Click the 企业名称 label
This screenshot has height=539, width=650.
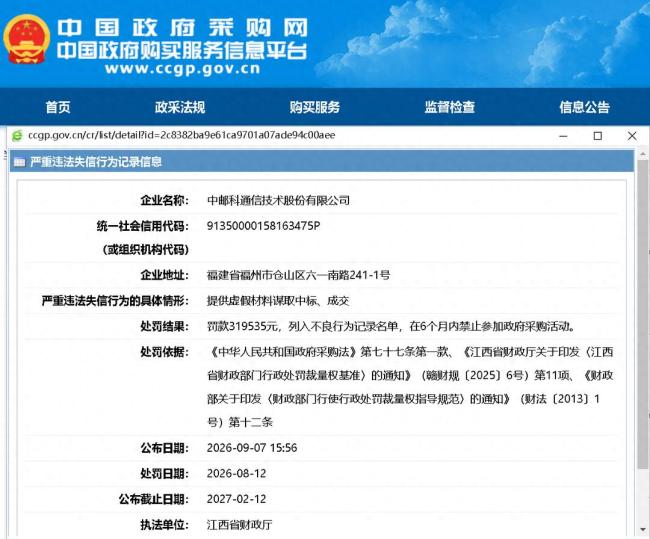click(x=165, y=201)
